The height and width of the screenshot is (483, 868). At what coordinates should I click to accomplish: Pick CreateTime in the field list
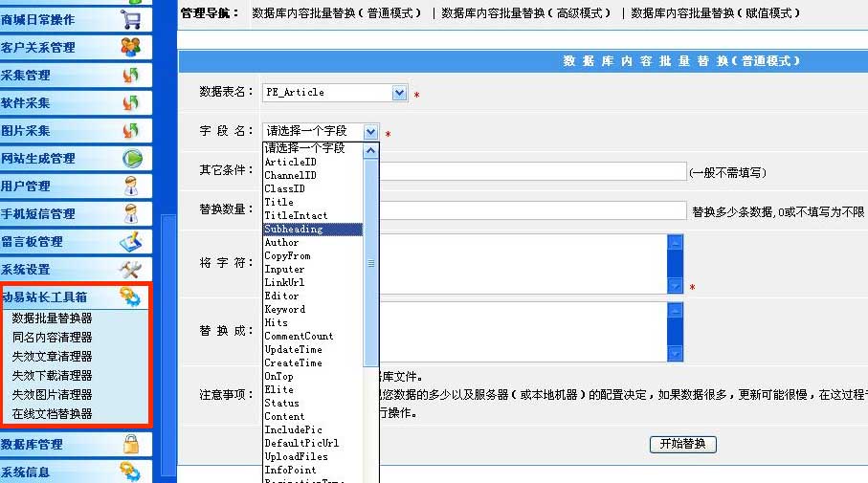click(313, 362)
